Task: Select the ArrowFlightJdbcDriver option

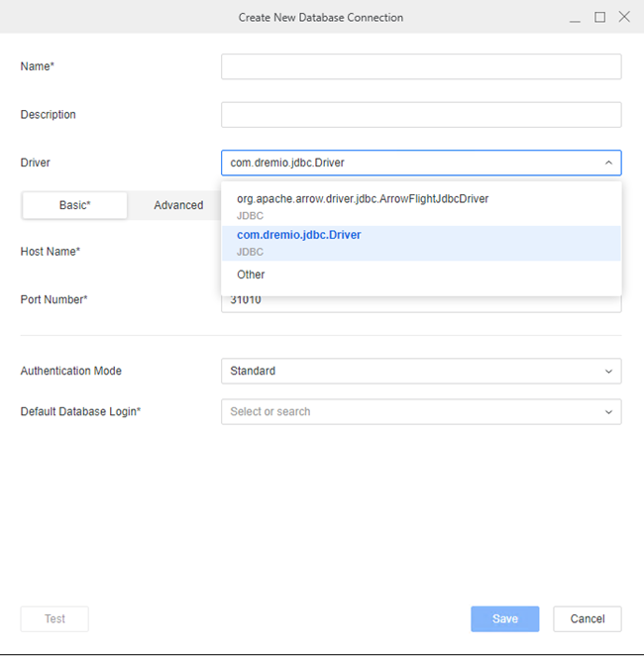Action: point(362,198)
